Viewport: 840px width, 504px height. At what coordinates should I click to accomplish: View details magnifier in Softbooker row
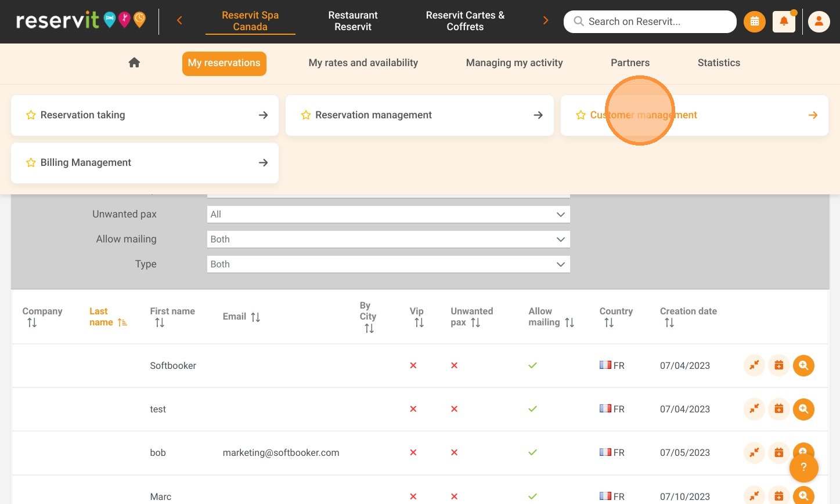tap(803, 365)
